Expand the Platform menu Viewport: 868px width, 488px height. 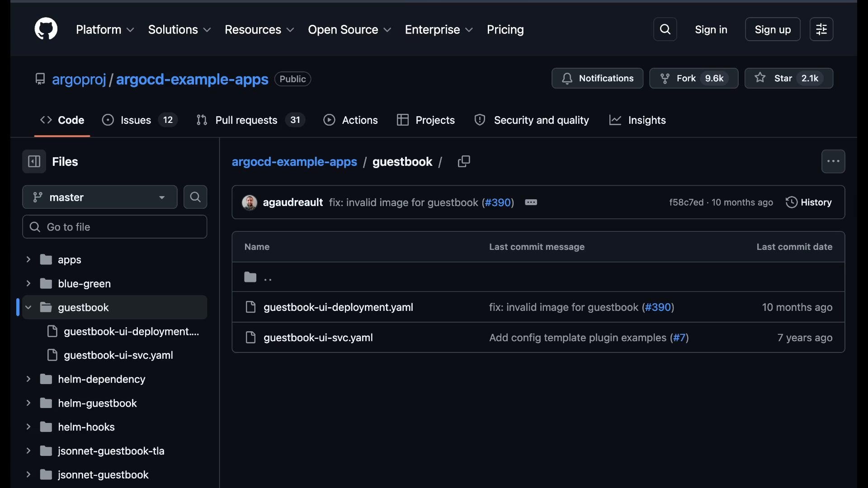tap(105, 30)
